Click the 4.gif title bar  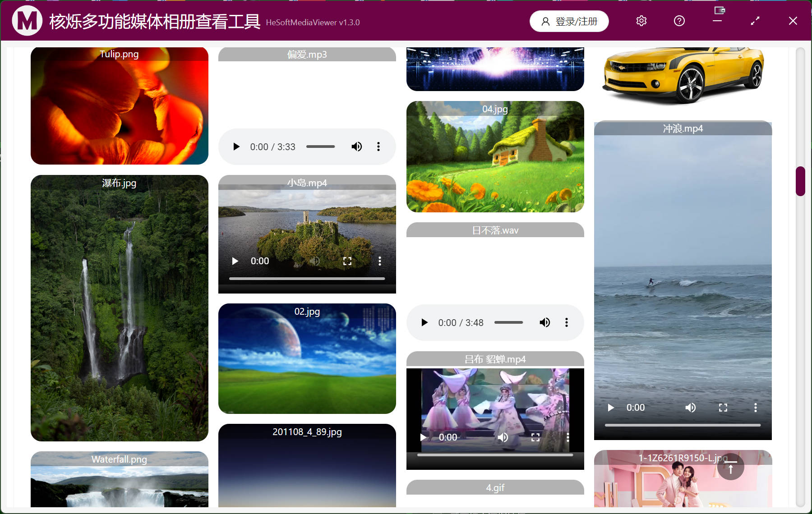(495, 487)
